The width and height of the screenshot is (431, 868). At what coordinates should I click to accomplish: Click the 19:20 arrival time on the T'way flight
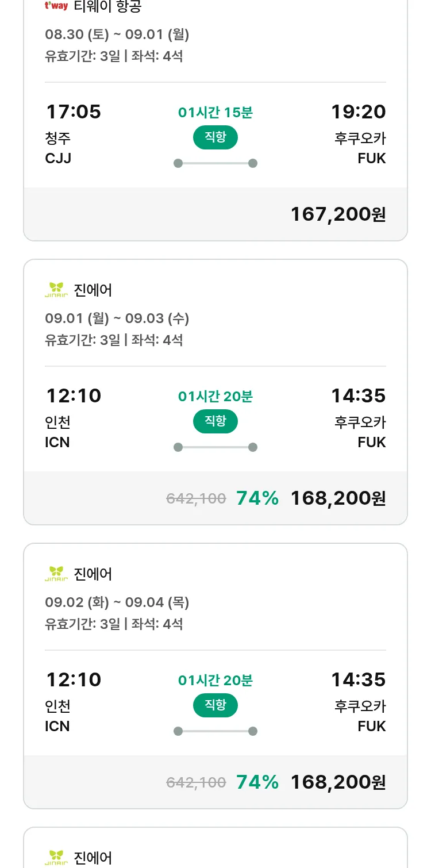coord(358,112)
